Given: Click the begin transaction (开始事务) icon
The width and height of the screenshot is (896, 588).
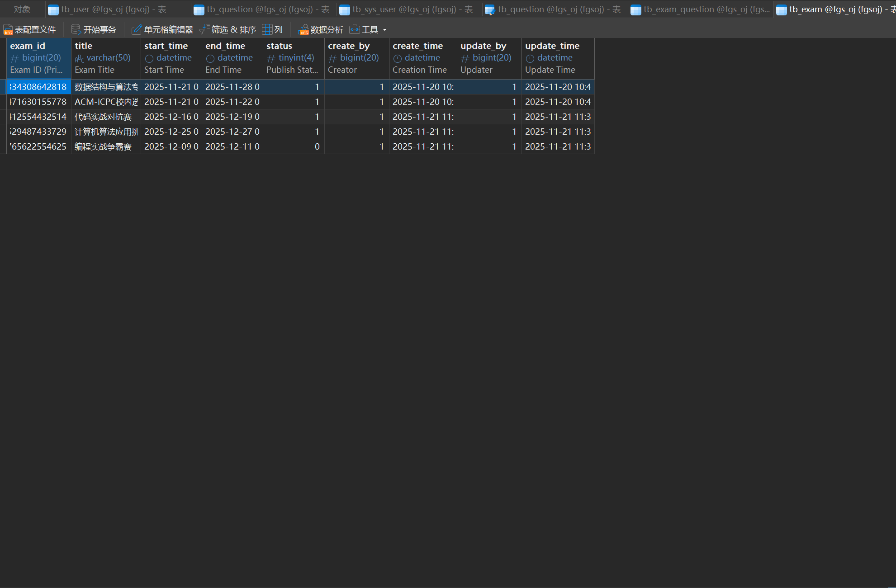Looking at the screenshot, I should pyautogui.click(x=76, y=30).
